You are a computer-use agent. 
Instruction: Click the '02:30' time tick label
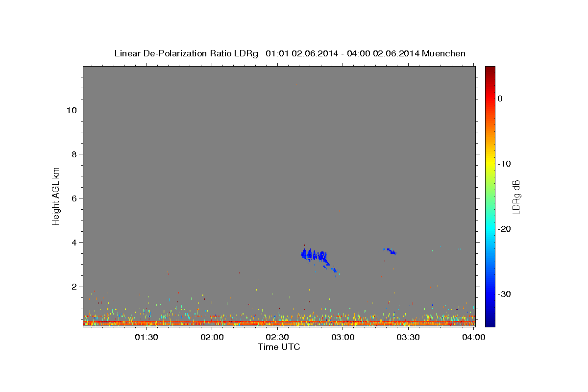tap(277, 337)
